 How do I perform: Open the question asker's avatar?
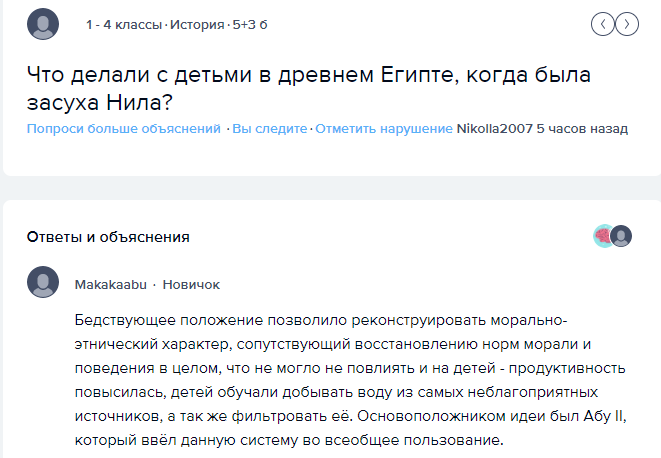(43, 24)
